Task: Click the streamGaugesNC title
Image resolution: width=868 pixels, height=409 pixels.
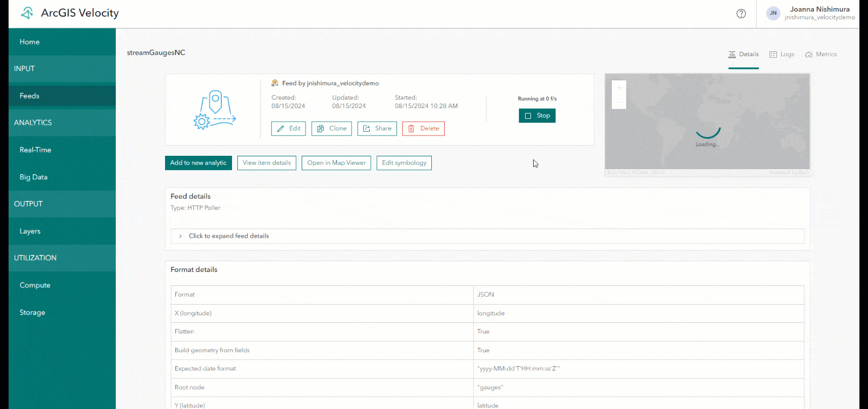Action: [x=156, y=52]
